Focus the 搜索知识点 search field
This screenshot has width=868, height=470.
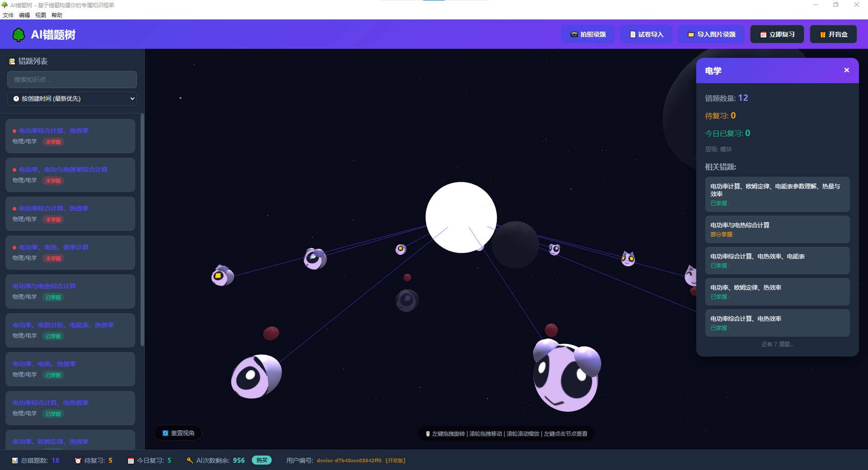(72, 80)
